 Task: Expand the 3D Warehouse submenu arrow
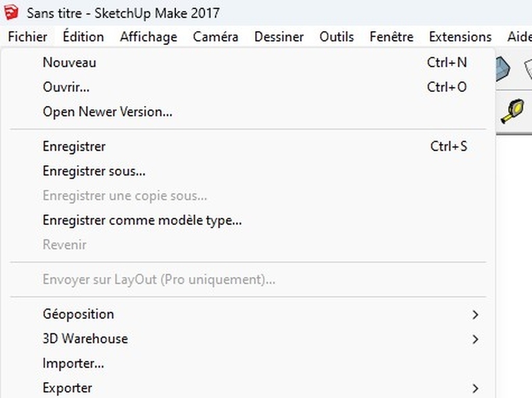(x=475, y=339)
